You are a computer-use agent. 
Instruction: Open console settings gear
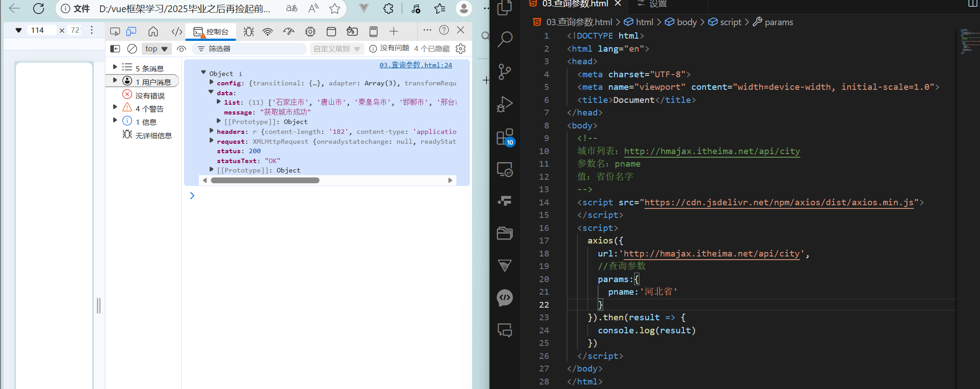click(x=461, y=49)
